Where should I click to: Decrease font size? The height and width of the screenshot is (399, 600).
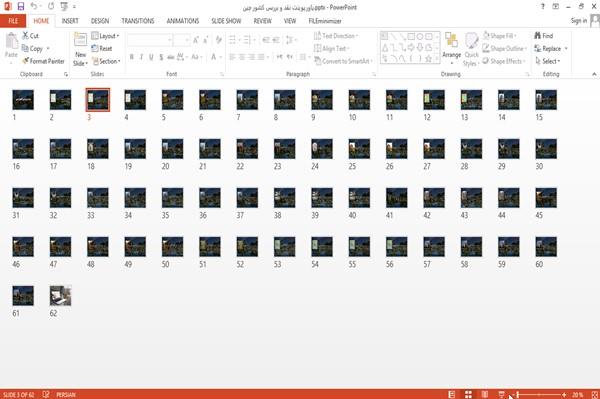(x=205, y=39)
